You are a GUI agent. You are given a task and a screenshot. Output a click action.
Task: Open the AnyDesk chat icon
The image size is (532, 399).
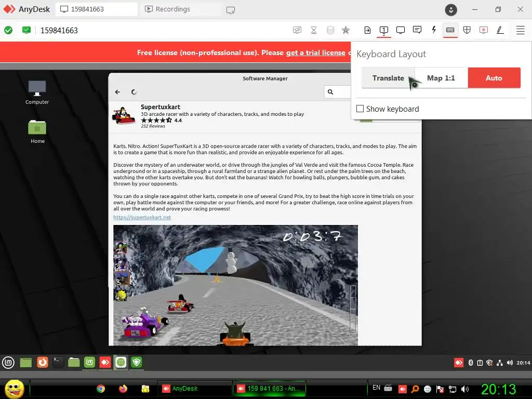tap(417, 30)
